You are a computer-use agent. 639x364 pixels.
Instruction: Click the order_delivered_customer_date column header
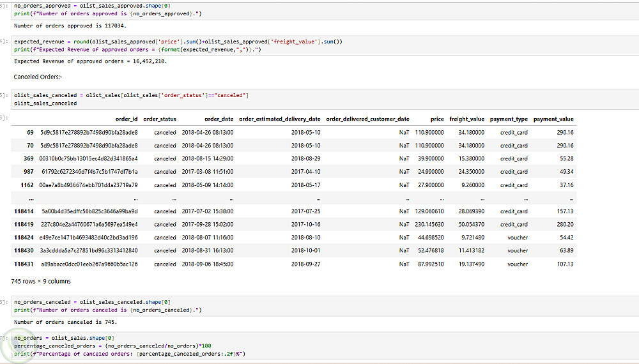(367, 119)
